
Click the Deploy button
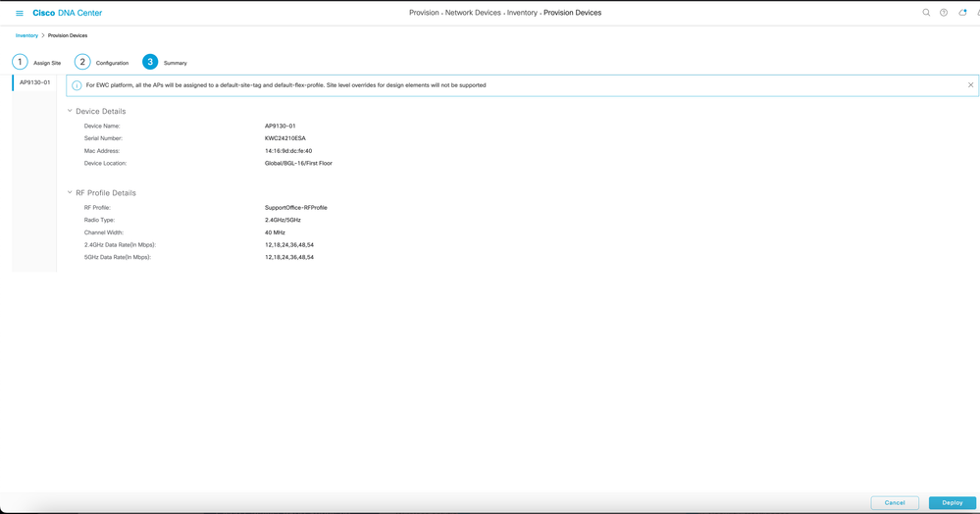coord(952,503)
